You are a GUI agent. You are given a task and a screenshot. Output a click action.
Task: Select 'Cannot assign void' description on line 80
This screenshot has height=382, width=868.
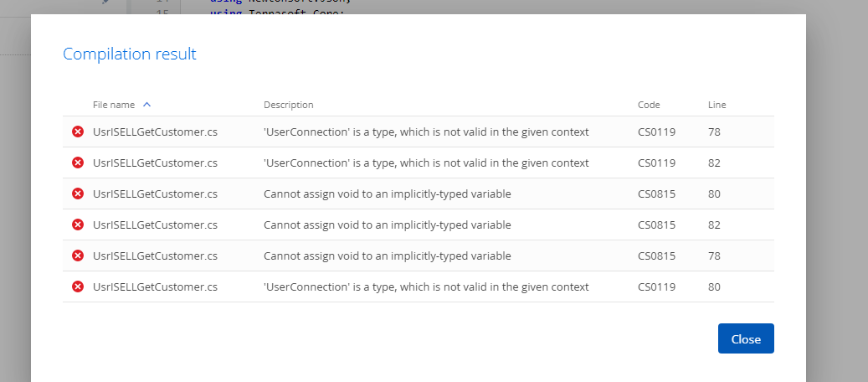387,194
